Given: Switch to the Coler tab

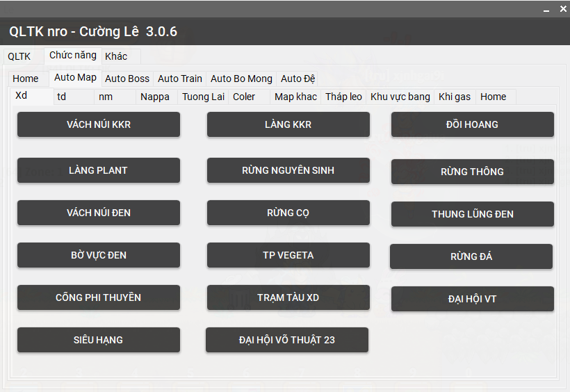Looking at the screenshot, I should [x=249, y=97].
